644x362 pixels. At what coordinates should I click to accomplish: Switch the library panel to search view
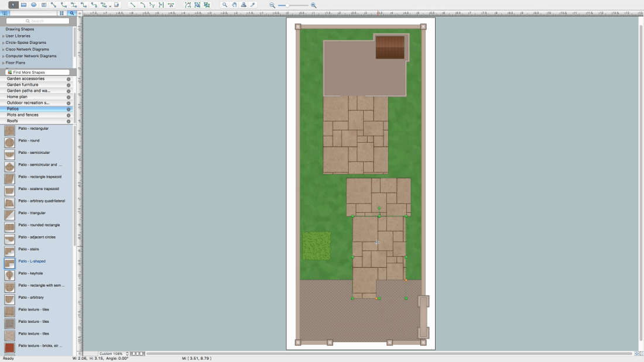[72, 13]
